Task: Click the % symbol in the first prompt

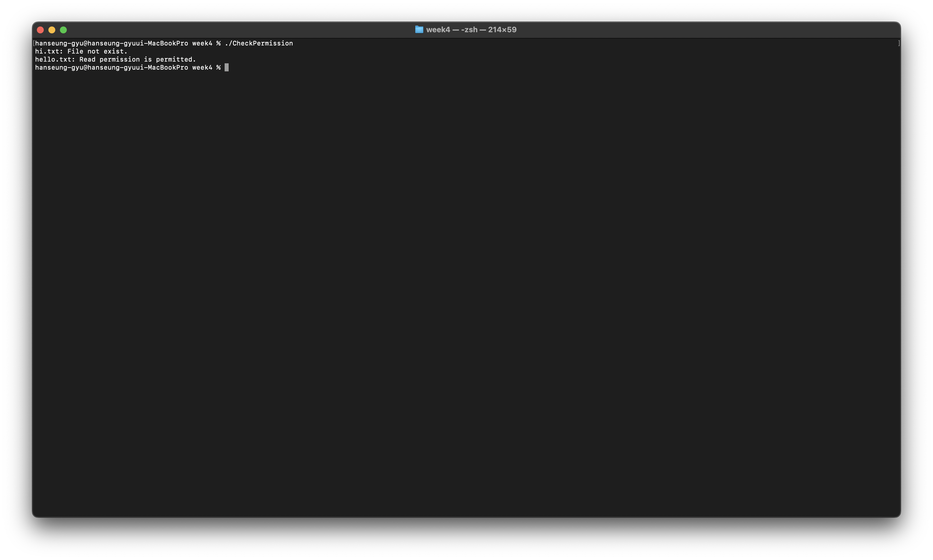Action: tap(218, 43)
